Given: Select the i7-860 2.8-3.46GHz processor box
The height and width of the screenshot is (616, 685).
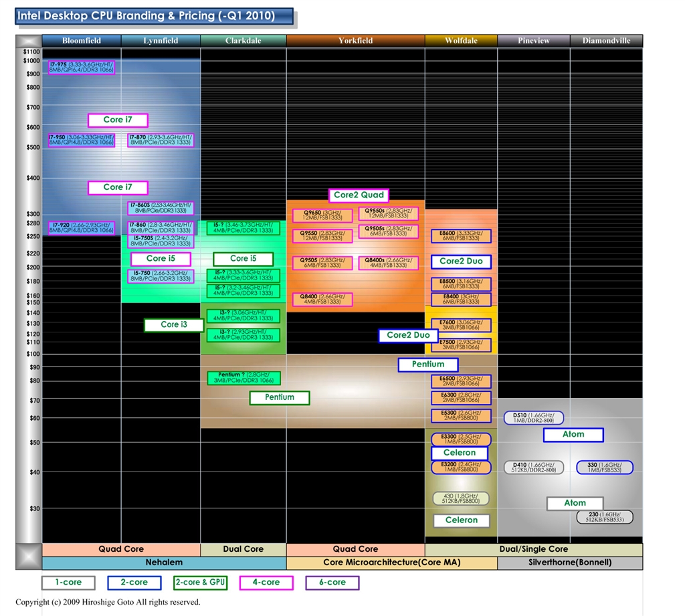Looking at the screenshot, I should click(161, 227).
